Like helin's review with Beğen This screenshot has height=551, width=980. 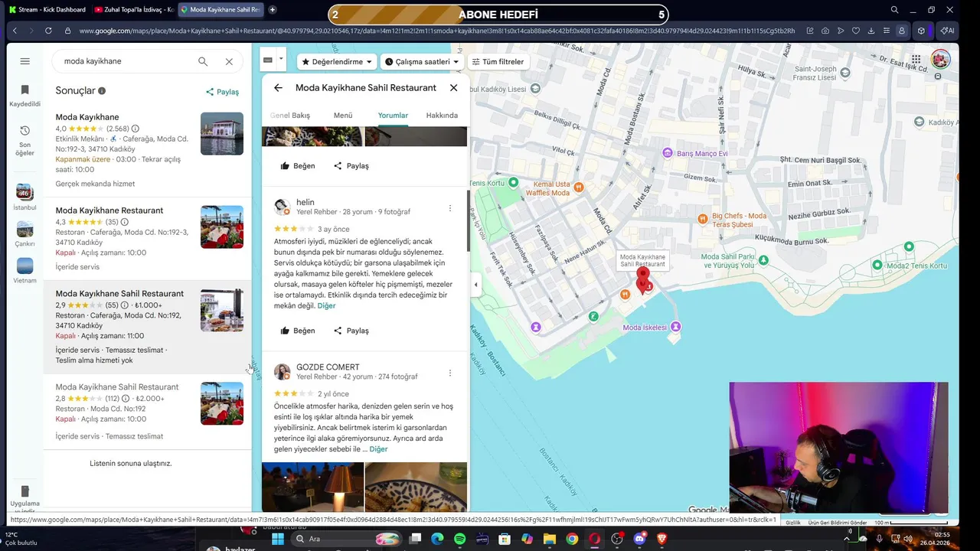pos(298,331)
